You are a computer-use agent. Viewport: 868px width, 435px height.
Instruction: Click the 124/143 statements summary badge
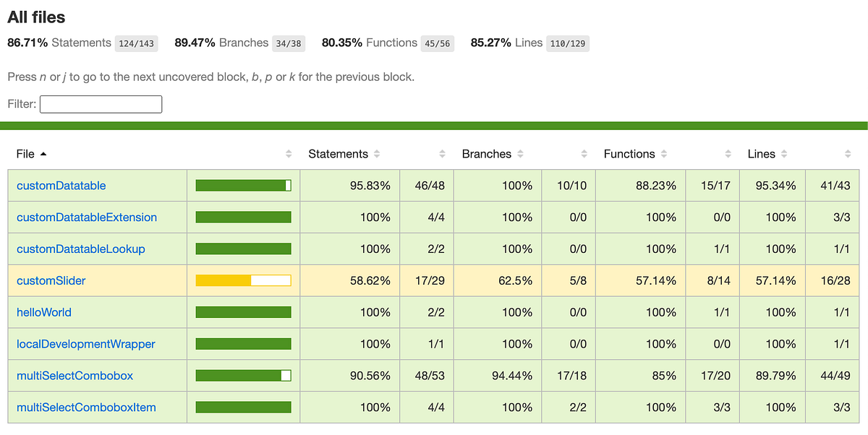(x=137, y=43)
